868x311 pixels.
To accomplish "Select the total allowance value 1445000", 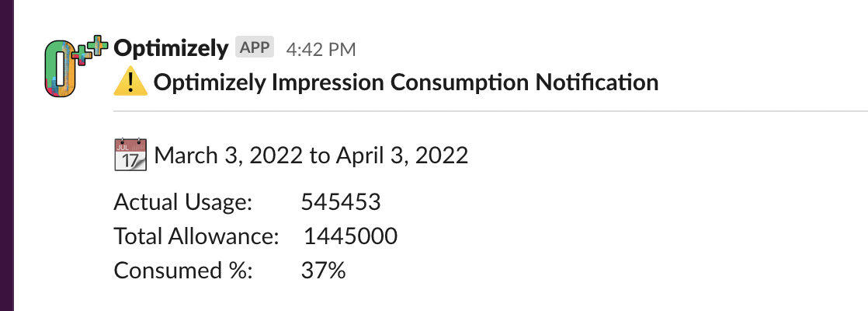I will pyautogui.click(x=350, y=236).
